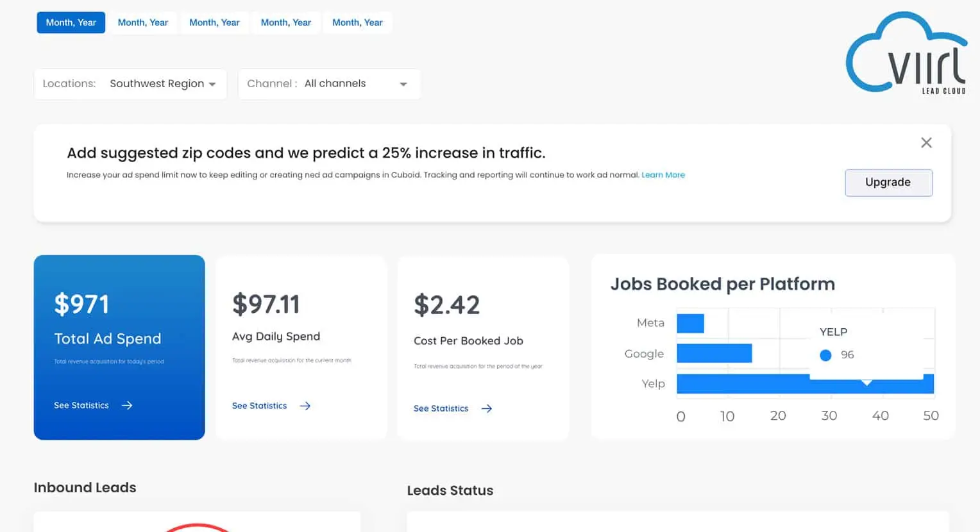Open See Statistics under Cost Per Booked Job
The width and height of the screenshot is (980, 532).
[441, 408]
